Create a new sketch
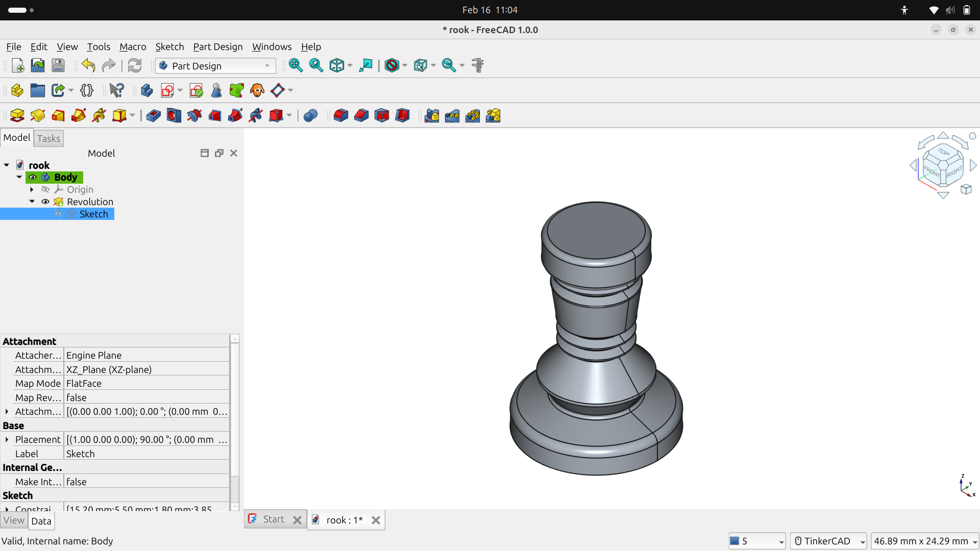Screen dimensions: 980x551 [167, 90]
